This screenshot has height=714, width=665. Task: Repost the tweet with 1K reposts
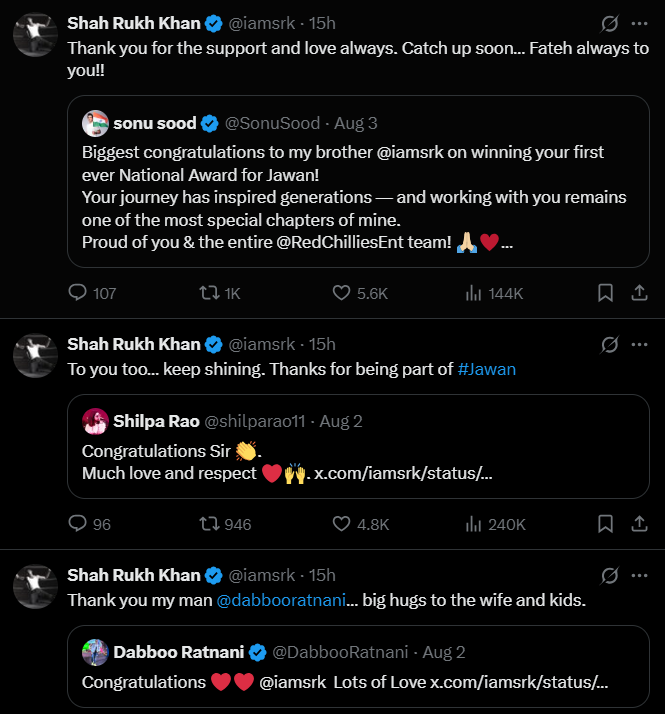pyautogui.click(x=209, y=293)
